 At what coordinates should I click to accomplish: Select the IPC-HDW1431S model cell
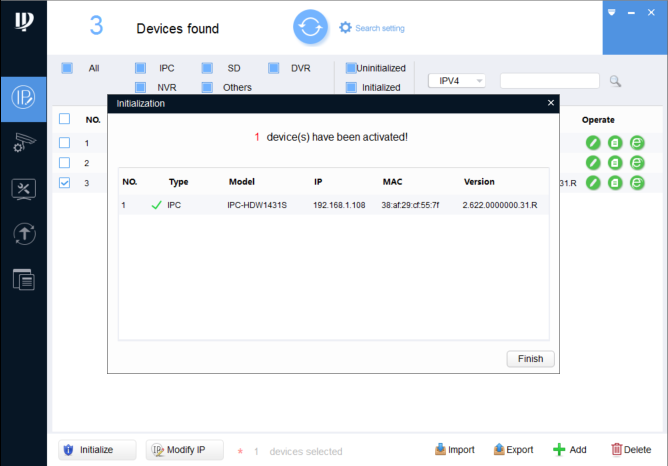coord(257,205)
